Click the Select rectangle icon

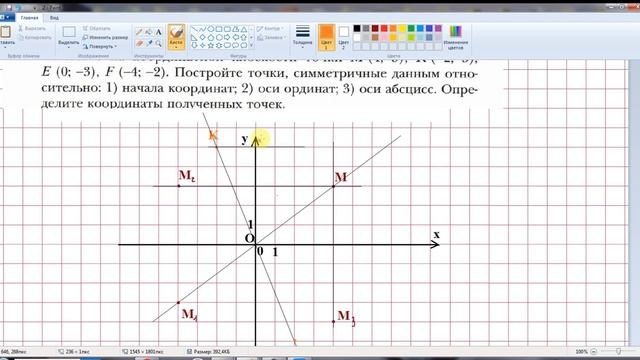coord(69,32)
